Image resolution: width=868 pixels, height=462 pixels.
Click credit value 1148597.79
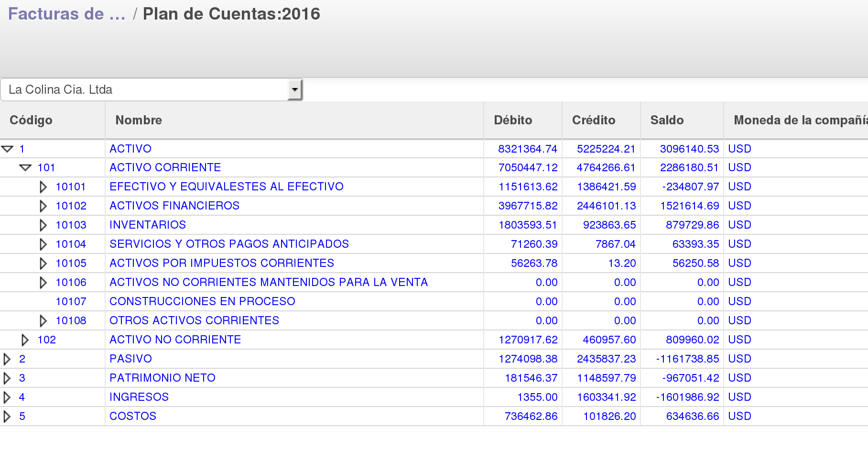click(607, 378)
